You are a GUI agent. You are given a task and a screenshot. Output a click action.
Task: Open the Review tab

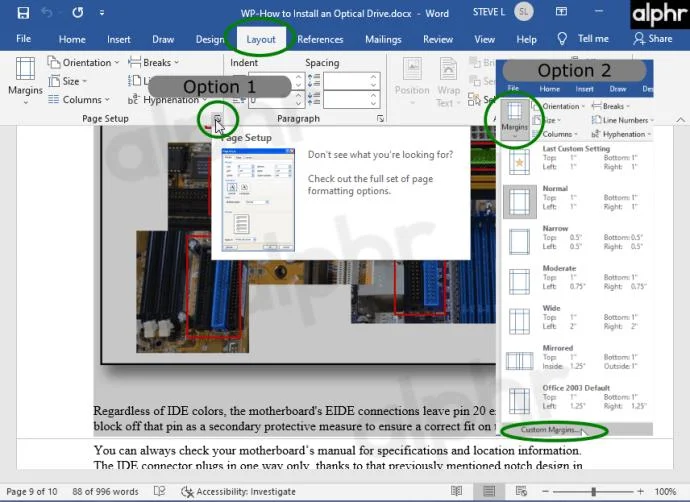coord(438,39)
